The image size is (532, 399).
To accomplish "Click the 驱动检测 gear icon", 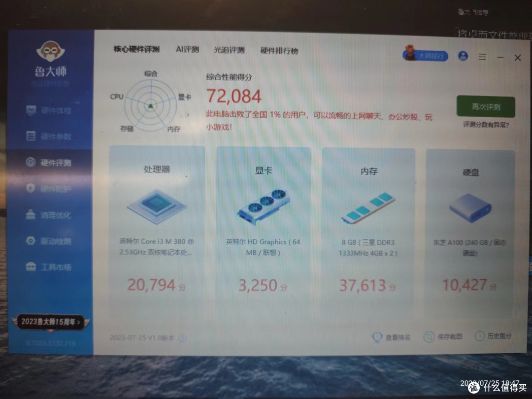I will (x=31, y=240).
